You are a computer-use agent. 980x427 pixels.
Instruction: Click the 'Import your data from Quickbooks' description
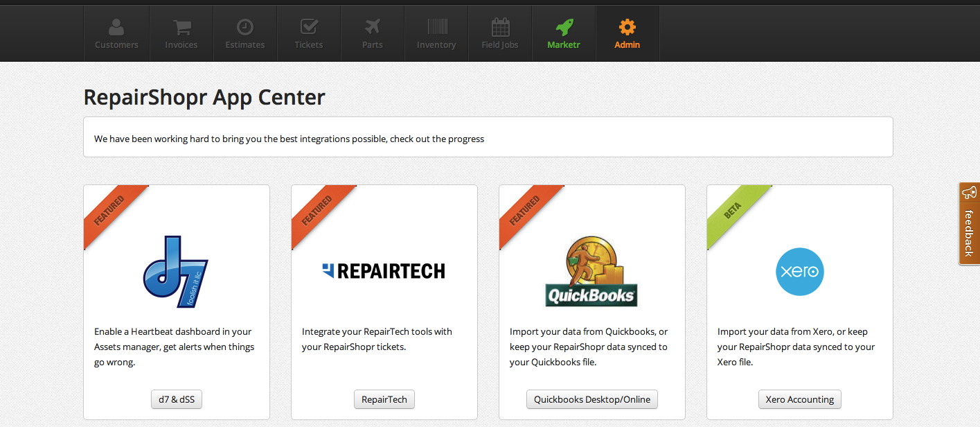pyautogui.click(x=589, y=347)
